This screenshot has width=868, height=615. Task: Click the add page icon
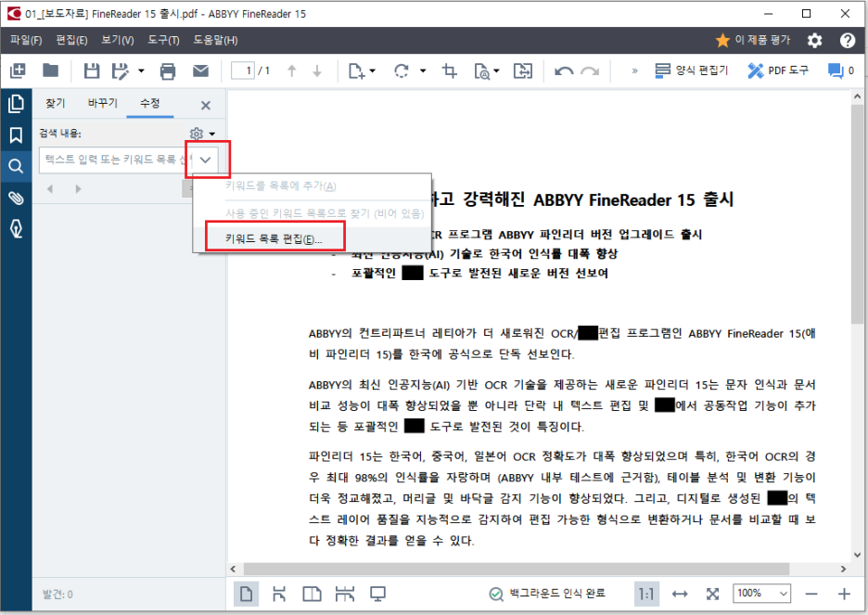pyautogui.click(x=356, y=70)
